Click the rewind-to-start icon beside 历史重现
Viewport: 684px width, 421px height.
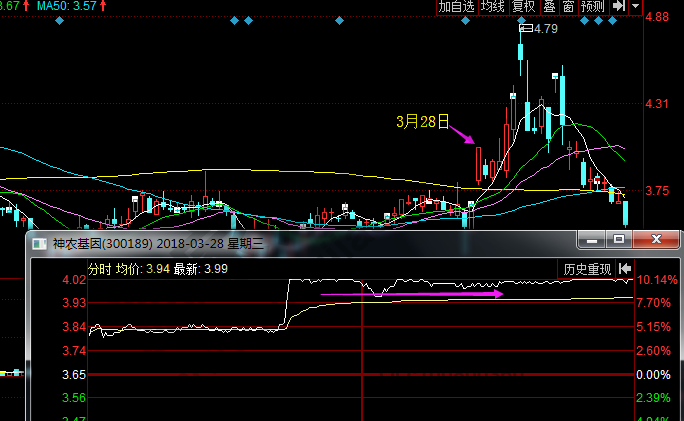625,268
